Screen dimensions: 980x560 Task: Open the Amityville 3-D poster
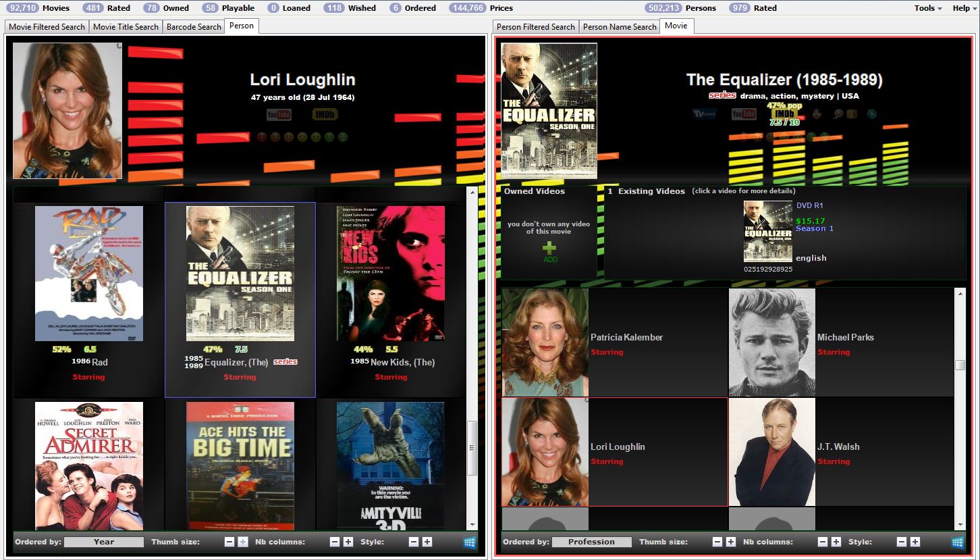click(391, 466)
